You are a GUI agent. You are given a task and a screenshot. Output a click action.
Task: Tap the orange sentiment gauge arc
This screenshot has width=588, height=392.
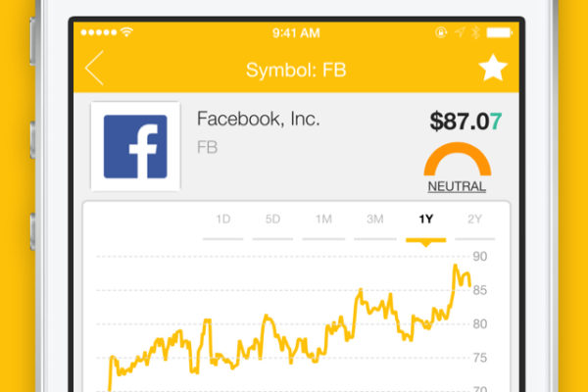tap(457, 159)
